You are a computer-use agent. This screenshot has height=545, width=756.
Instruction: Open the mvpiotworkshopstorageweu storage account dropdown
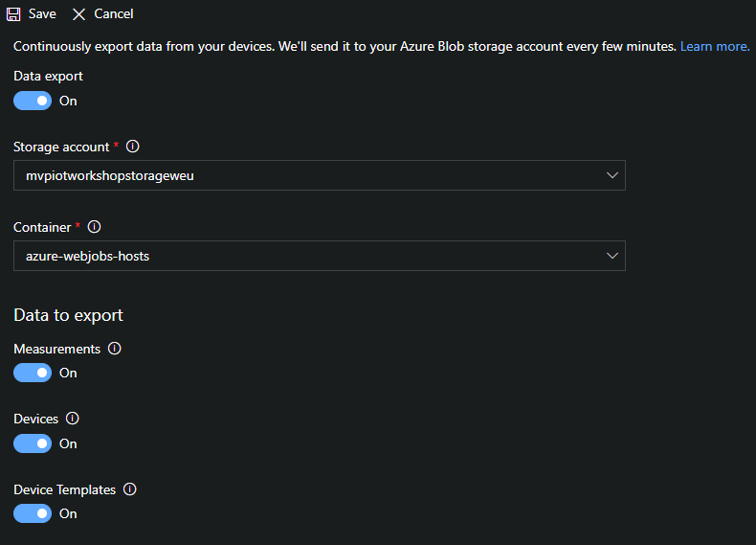pos(306,175)
